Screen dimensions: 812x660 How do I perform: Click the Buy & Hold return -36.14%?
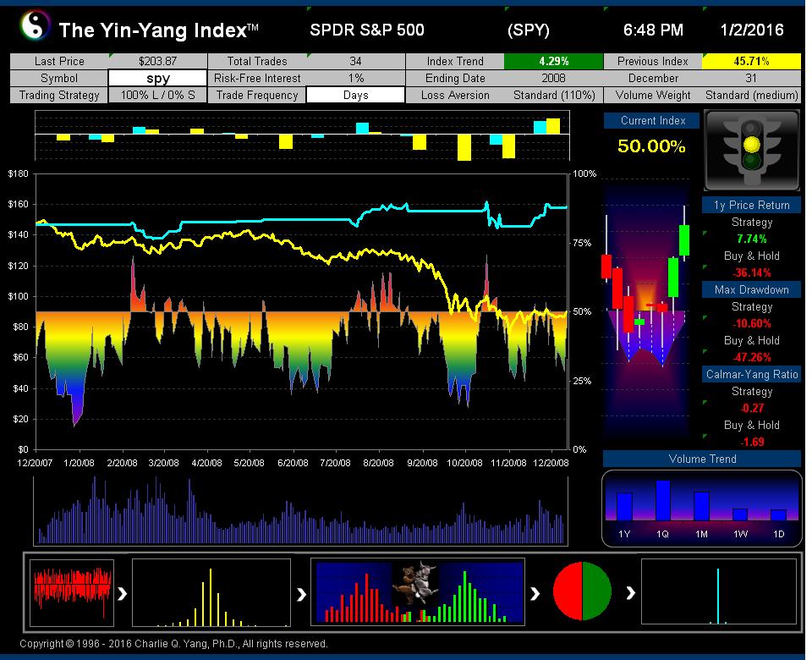pos(751,272)
